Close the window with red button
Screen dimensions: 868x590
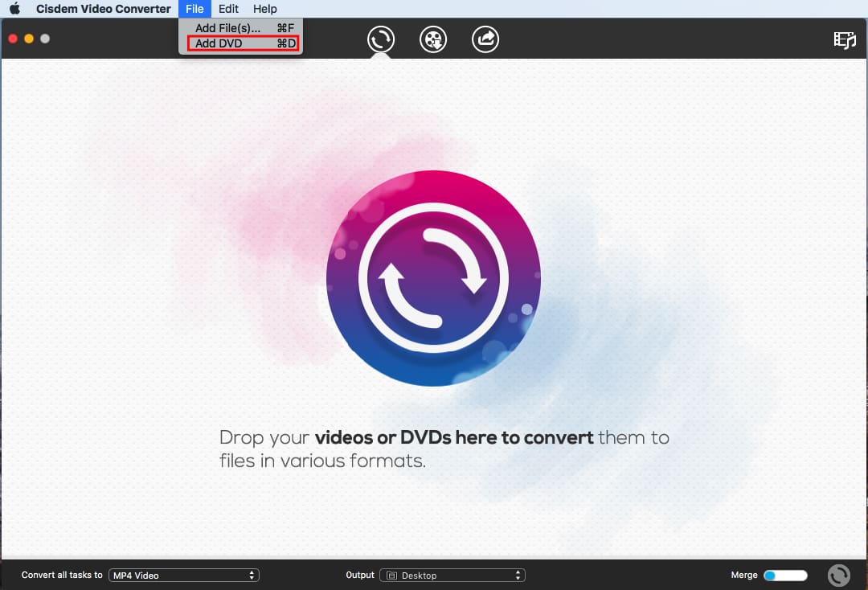click(x=14, y=39)
